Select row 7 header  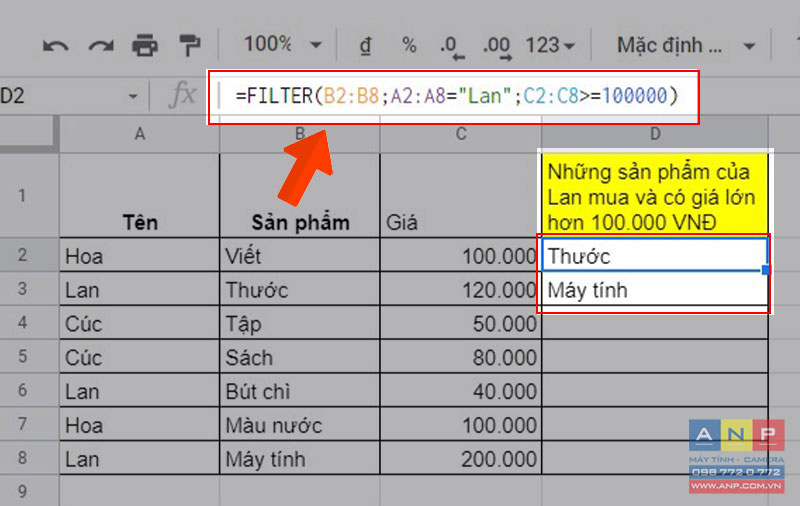coord(30,424)
